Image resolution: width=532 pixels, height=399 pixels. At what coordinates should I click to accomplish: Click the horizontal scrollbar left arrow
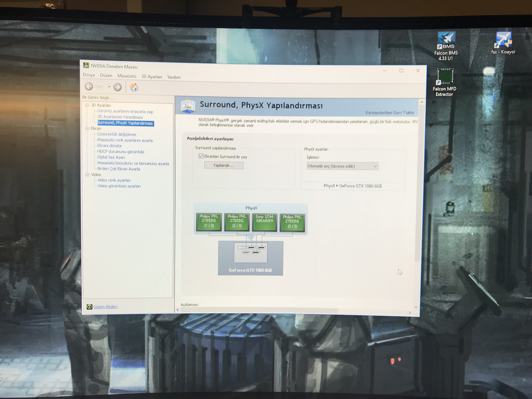[178, 310]
